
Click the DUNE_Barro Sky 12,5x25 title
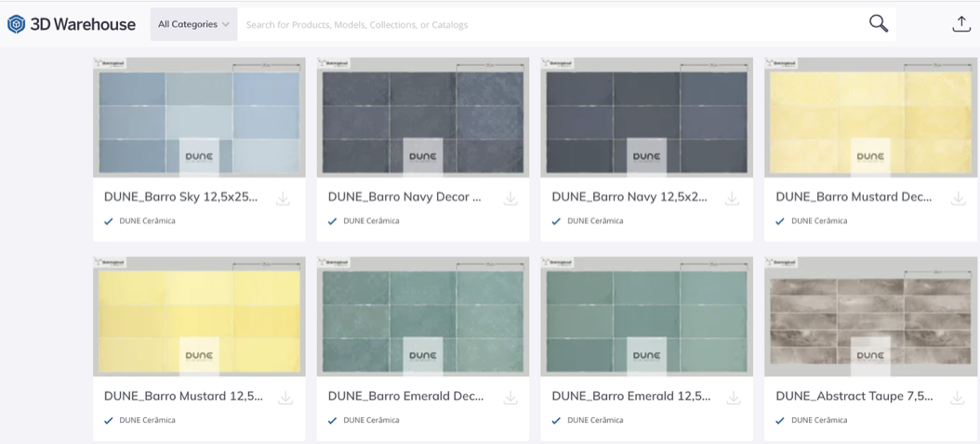180,197
